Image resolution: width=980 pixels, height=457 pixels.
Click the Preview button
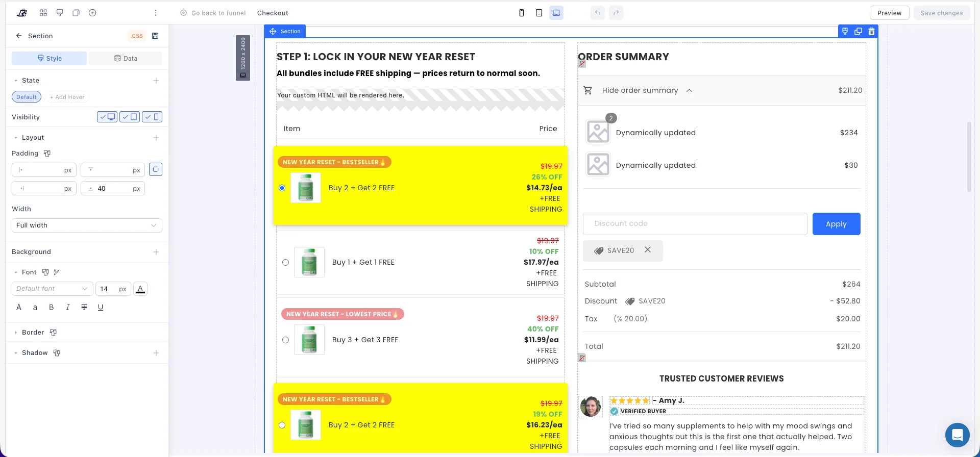tap(889, 13)
